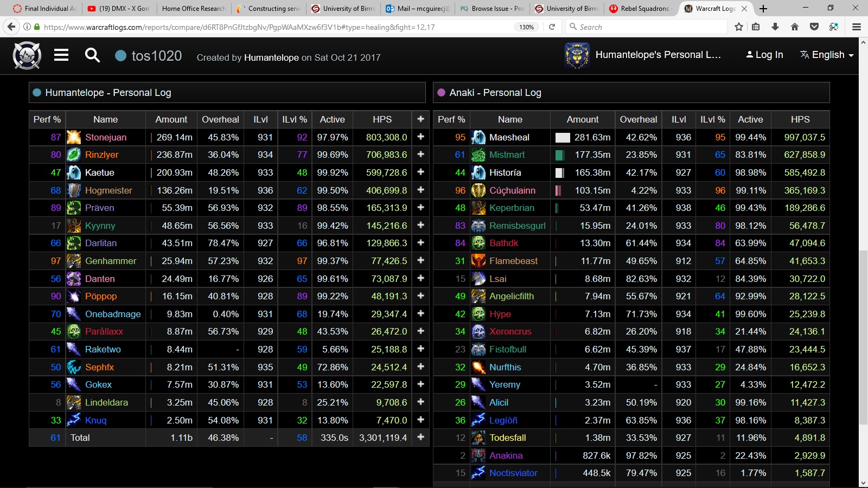Expand Stonejuan's row with the plus button
868x488 pixels.
[x=420, y=137]
